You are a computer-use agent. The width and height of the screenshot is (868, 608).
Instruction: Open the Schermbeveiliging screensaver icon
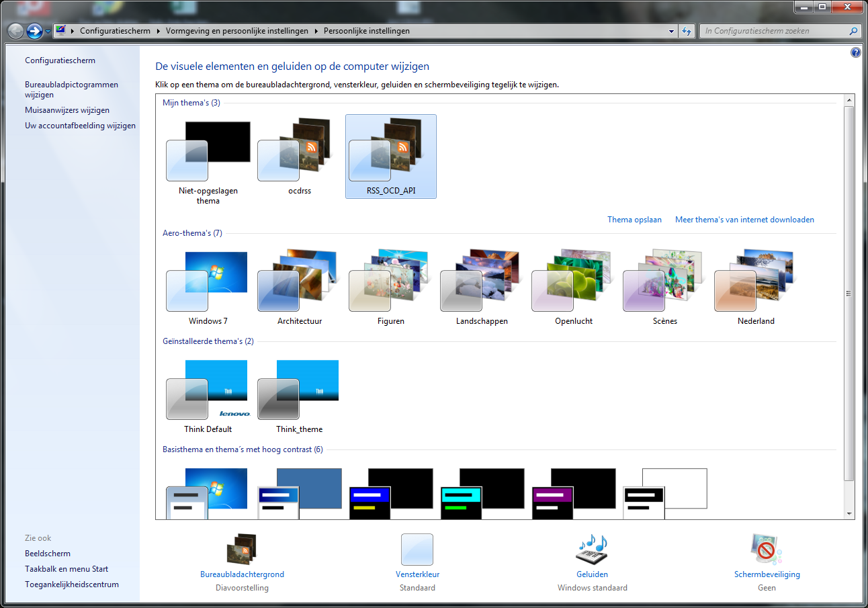[767, 550]
